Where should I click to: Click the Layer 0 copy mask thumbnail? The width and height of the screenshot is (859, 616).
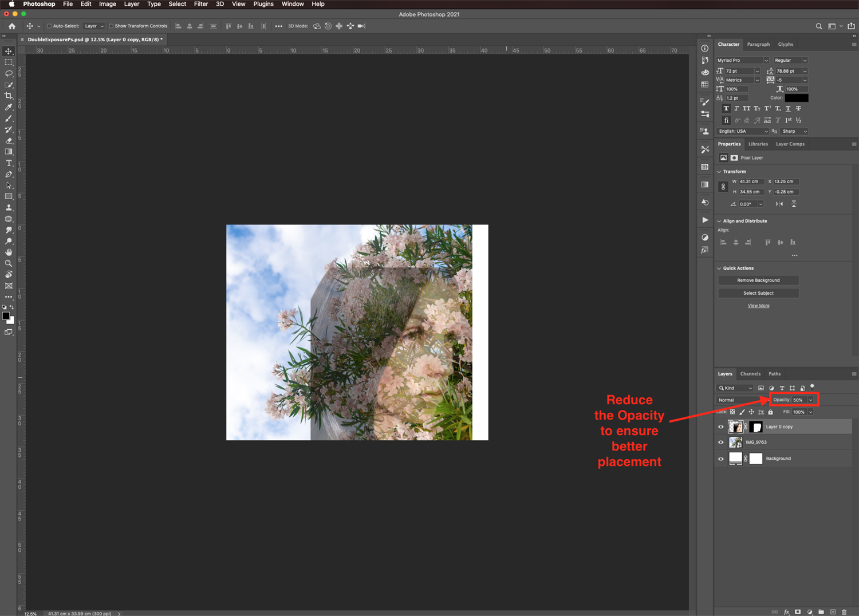tap(756, 427)
